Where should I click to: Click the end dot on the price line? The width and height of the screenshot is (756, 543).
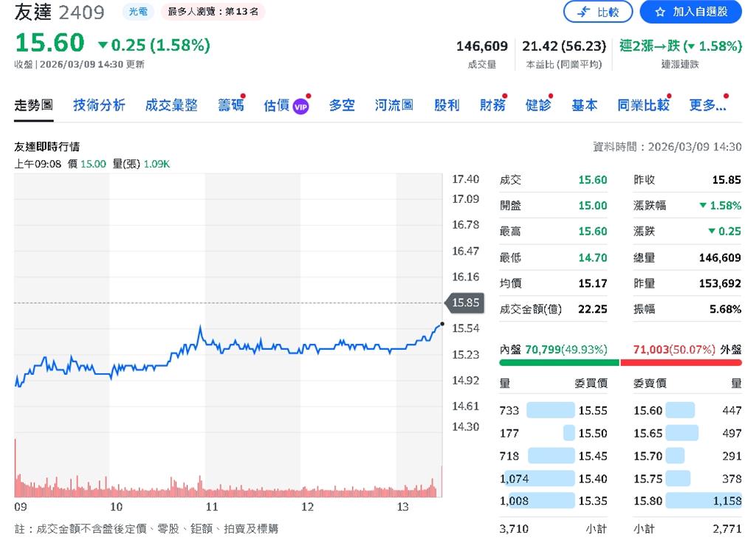[x=441, y=324]
